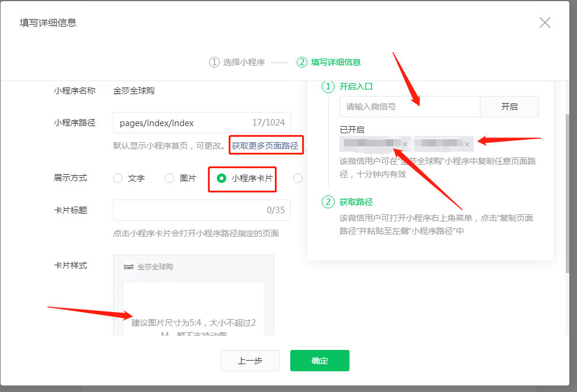577x392 pixels.
Task: Click the 金莎全球购 program name text
Action: (133, 91)
